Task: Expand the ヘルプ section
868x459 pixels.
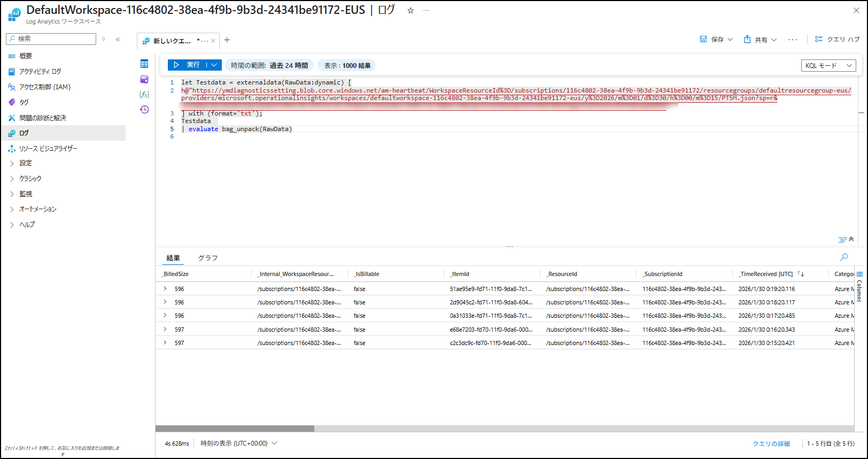Action: (12, 225)
